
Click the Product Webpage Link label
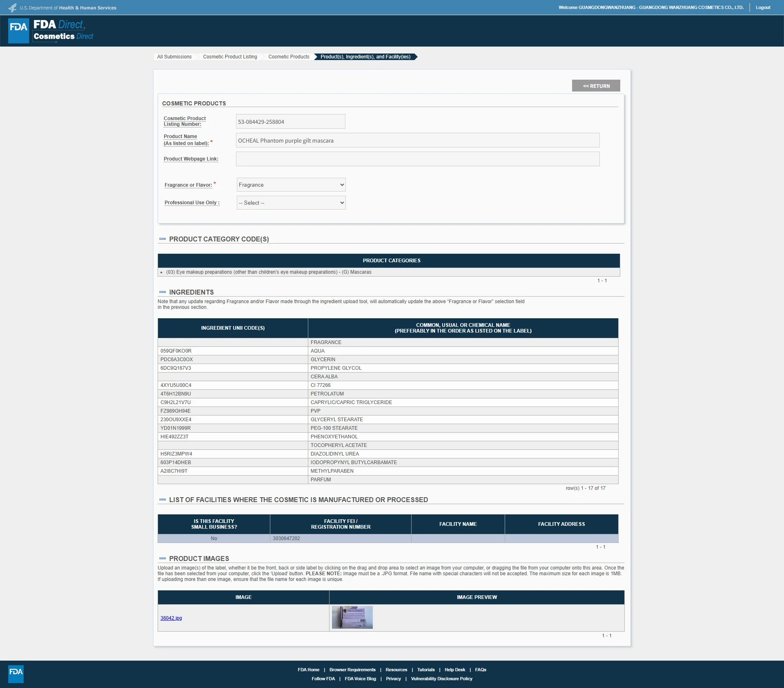tap(191, 159)
